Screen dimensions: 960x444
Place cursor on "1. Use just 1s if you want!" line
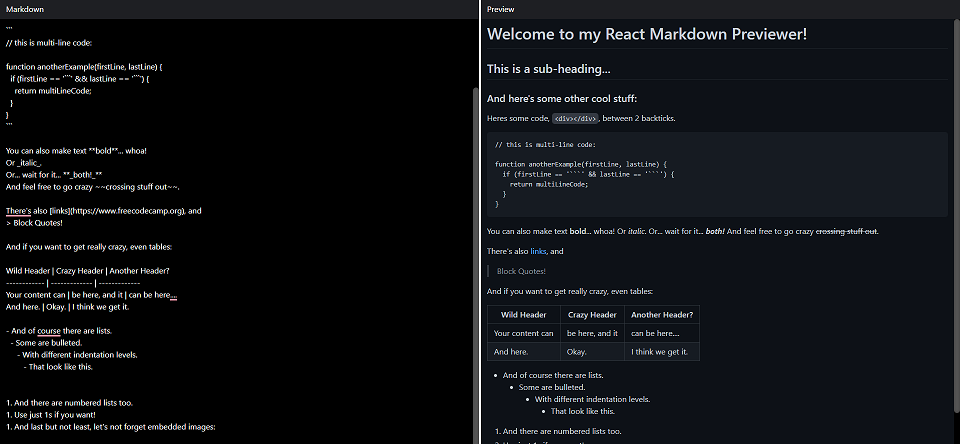(x=51, y=415)
